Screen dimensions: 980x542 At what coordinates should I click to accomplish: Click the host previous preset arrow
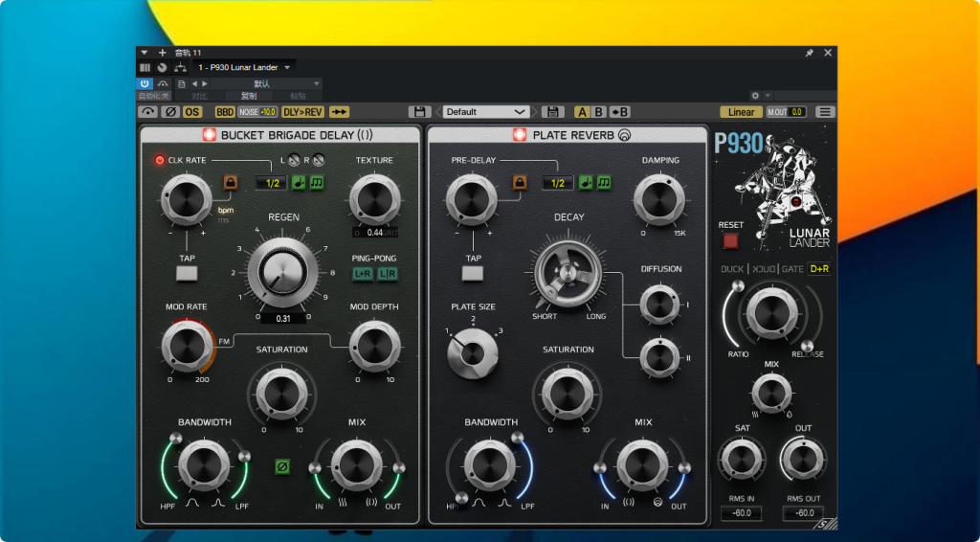[x=194, y=83]
